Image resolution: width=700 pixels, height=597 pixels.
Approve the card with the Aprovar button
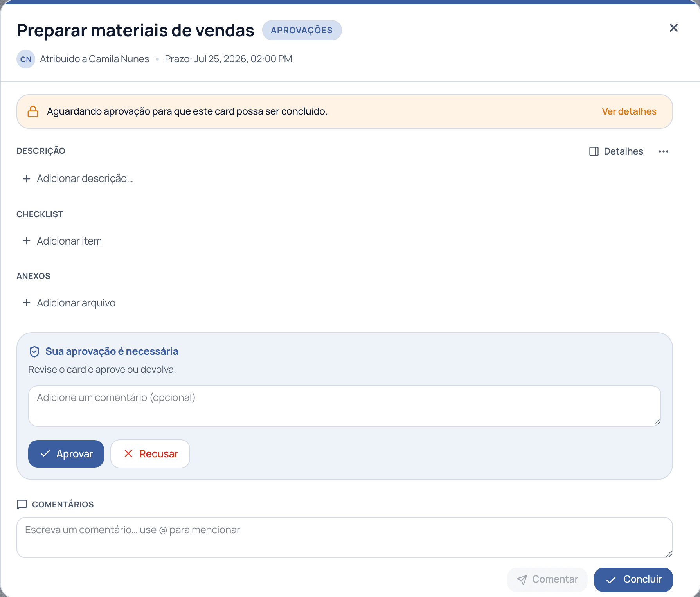point(66,454)
